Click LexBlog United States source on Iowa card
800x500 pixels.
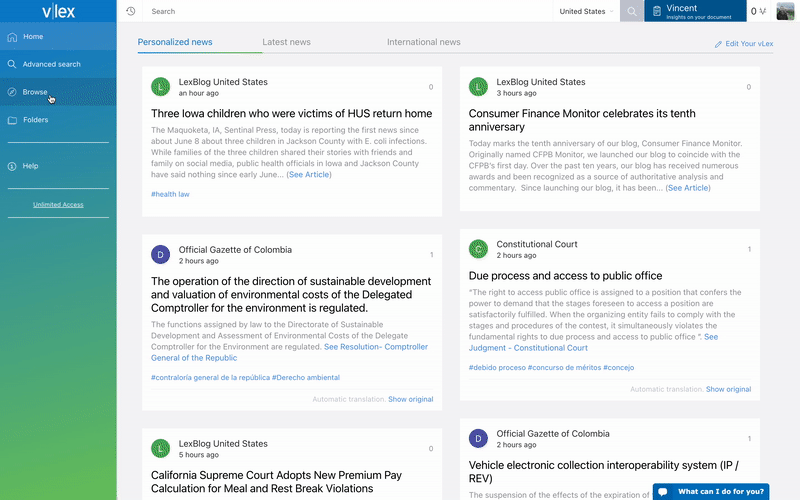tap(223, 82)
